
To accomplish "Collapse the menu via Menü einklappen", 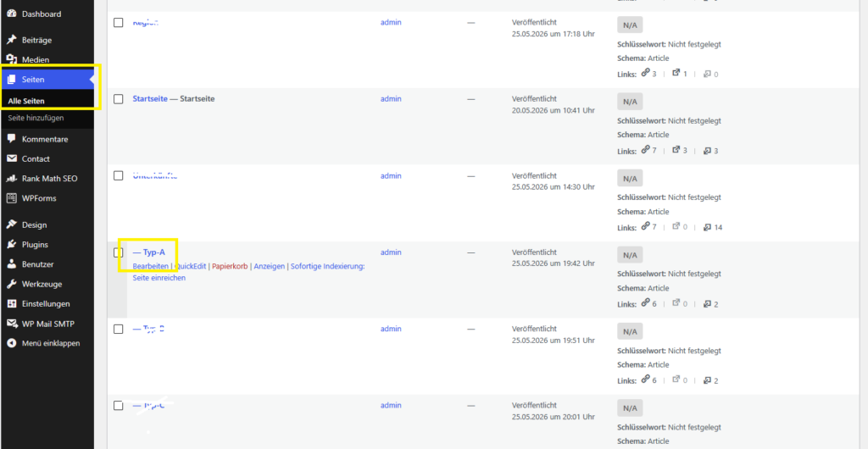I will tap(44, 343).
